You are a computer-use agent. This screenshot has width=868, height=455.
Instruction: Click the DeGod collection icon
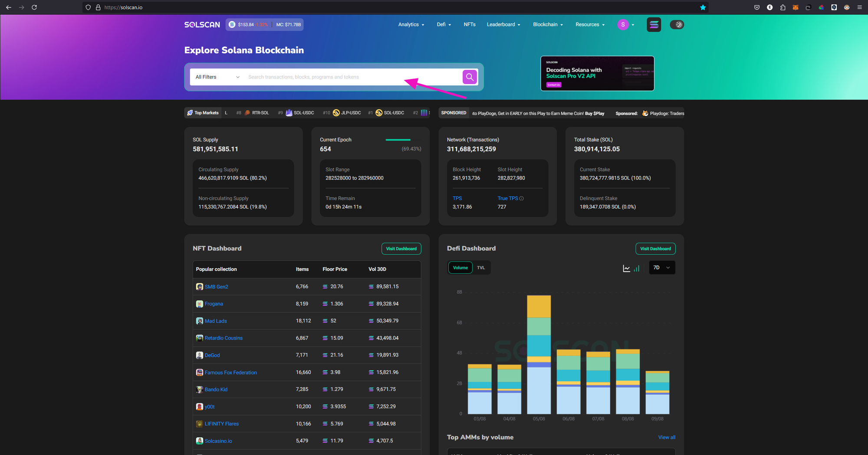(200, 355)
